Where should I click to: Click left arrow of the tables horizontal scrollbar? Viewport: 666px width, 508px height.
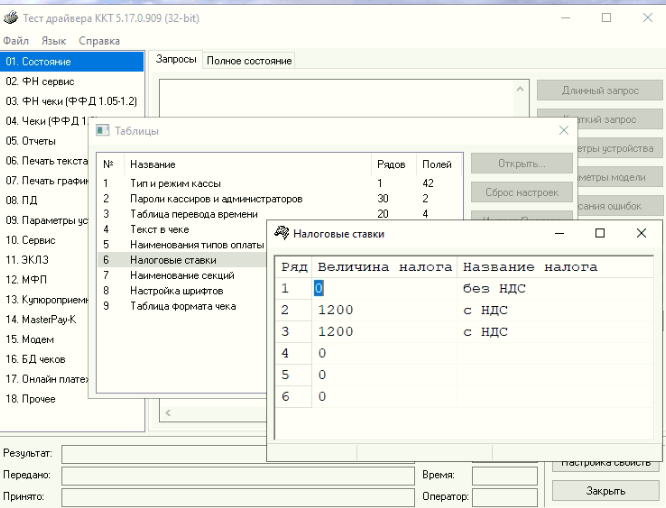coord(167,412)
